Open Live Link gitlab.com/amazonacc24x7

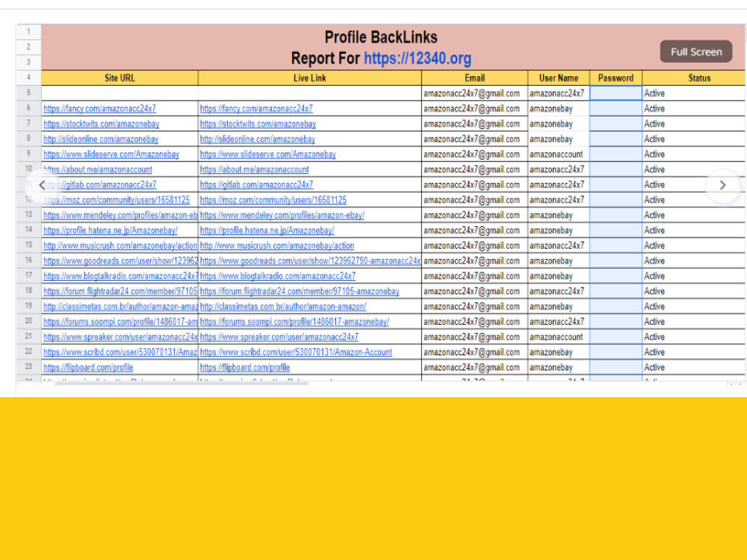(256, 184)
